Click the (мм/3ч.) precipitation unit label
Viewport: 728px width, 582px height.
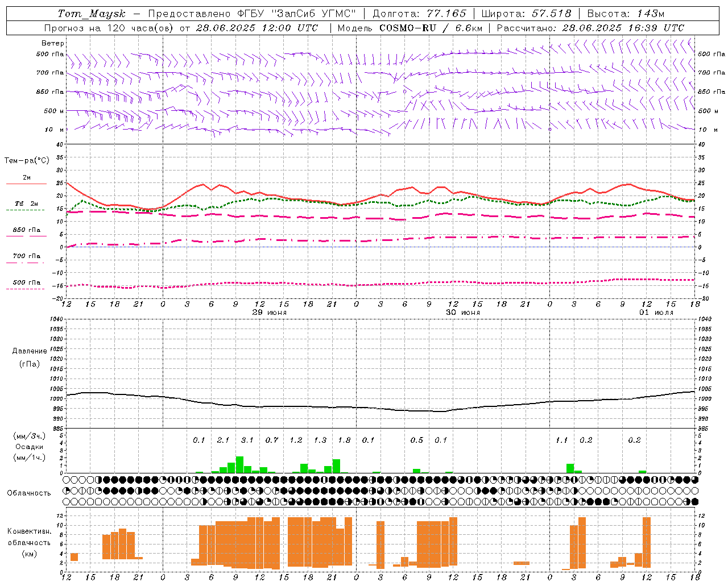(x=29, y=436)
